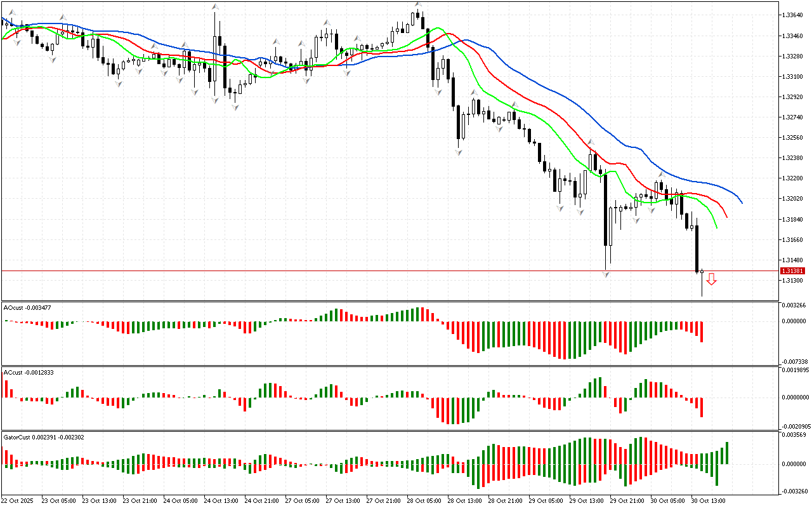Click the latest small candle at the price line
The height and width of the screenshot is (508, 812).
(x=702, y=271)
